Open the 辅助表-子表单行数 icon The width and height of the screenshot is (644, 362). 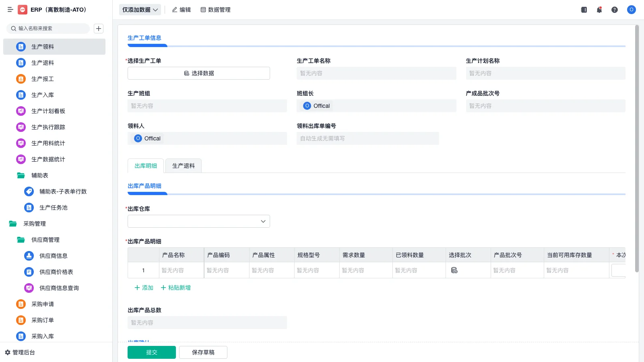point(29,191)
